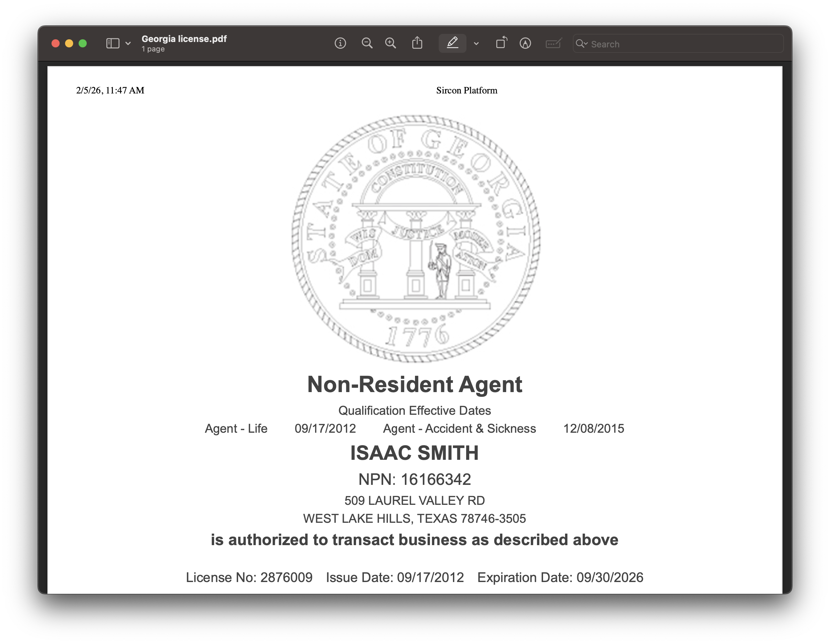Click the Zoom Out magnifier
This screenshot has width=830, height=644.
pyautogui.click(x=367, y=43)
